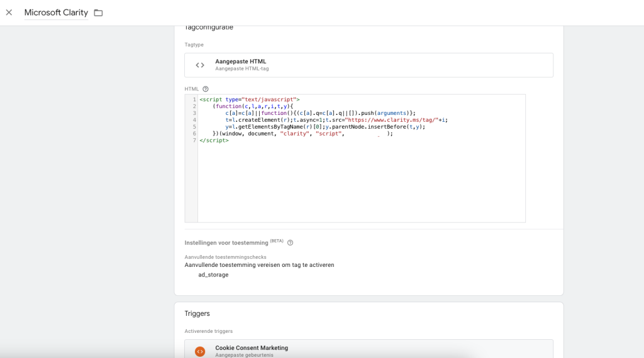Click the function(c,l,a,r,i,t,y) code line
The width and height of the screenshot is (644, 358).
point(253,106)
